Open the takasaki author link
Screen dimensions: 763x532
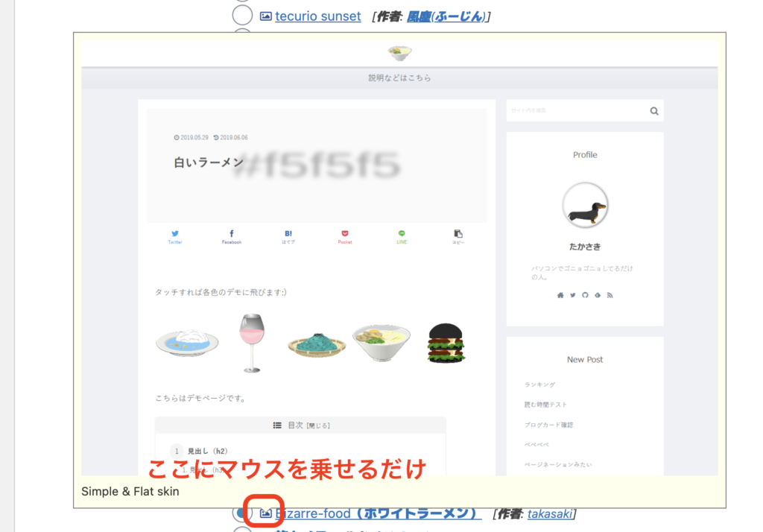click(550, 513)
